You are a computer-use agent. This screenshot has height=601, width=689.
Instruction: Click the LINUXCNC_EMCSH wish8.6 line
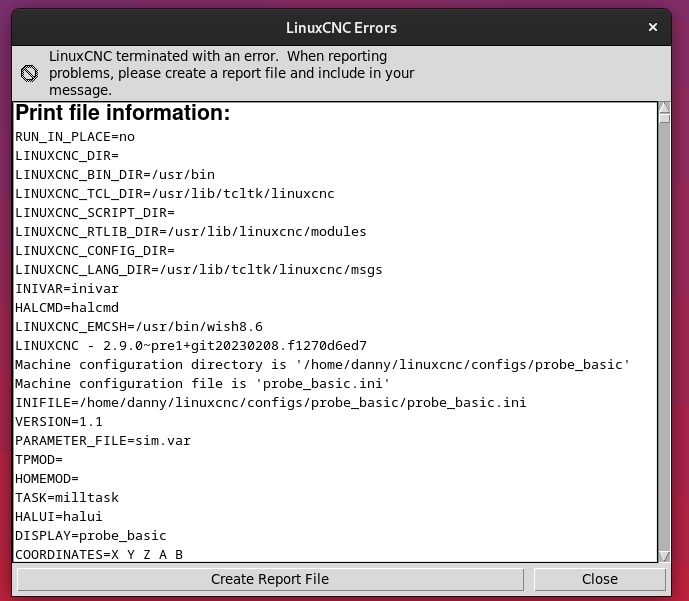pos(139,326)
